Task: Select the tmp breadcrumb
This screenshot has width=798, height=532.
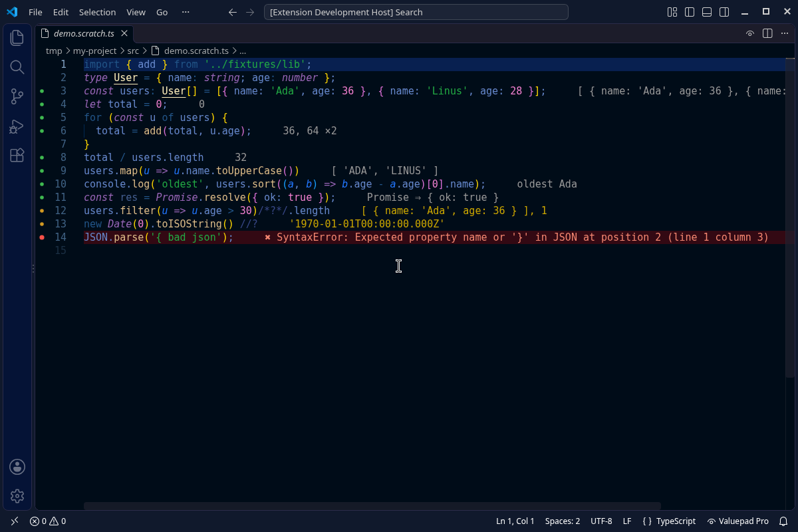Action: (x=54, y=51)
